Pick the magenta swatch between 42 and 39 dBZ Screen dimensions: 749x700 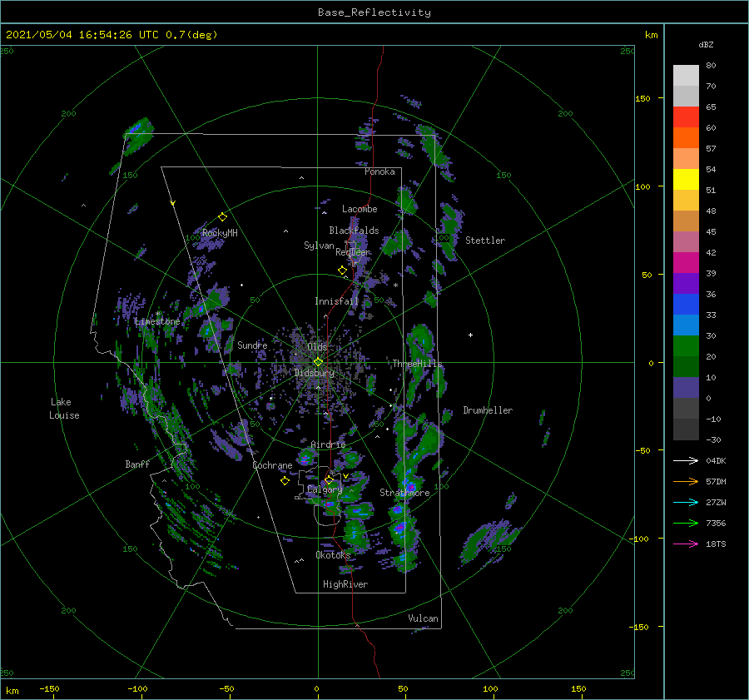pyautogui.click(x=686, y=263)
